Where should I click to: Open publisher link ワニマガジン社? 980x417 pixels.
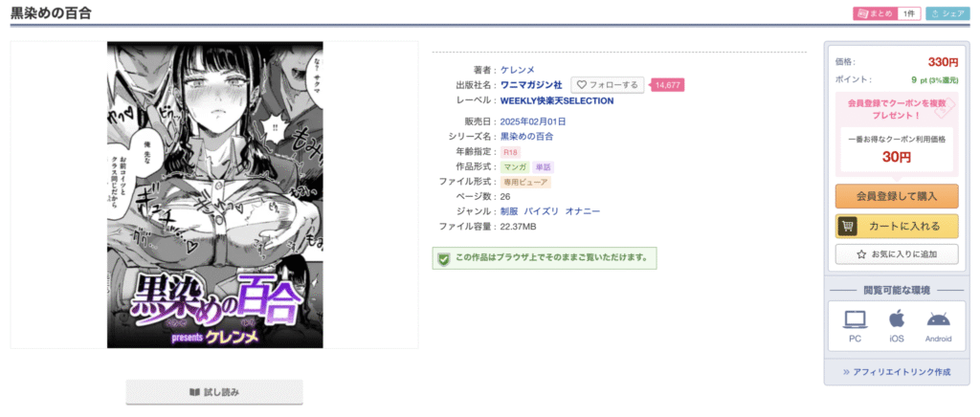click(x=531, y=85)
